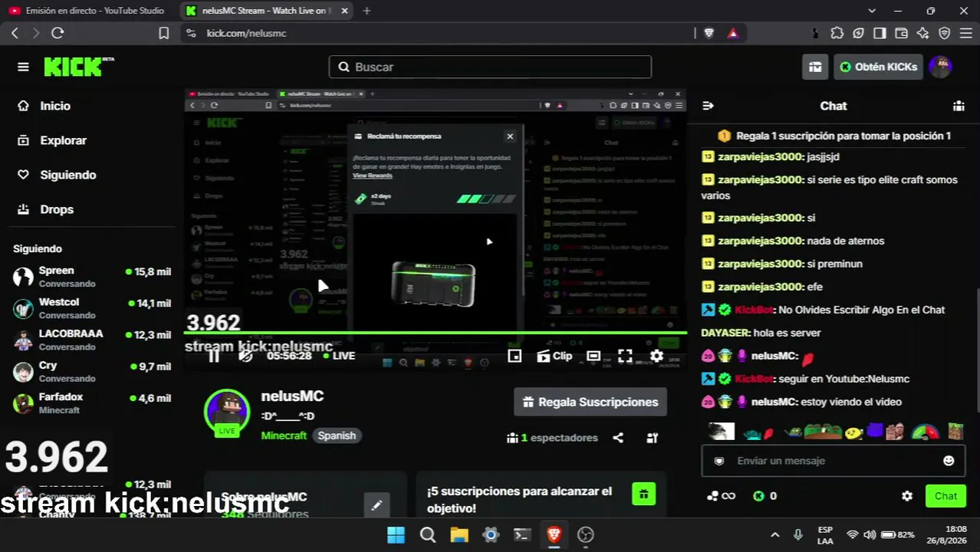Open the moderator tools icon
This screenshot has width=980, height=552.
[x=653, y=438]
